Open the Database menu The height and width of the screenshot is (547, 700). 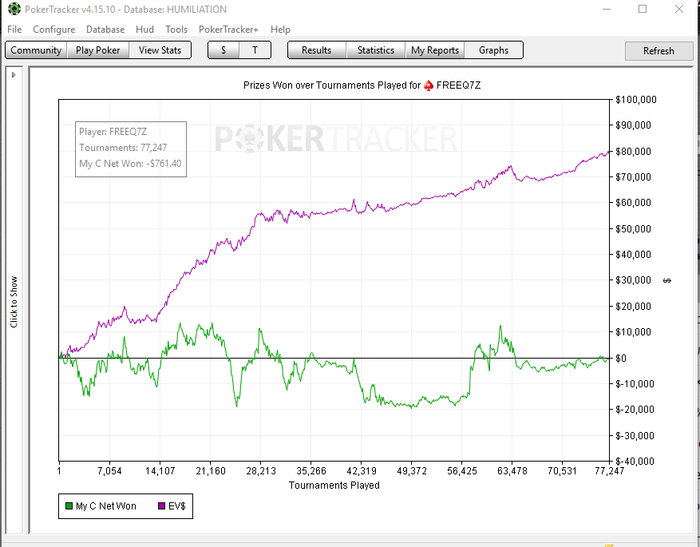[x=105, y=29]
